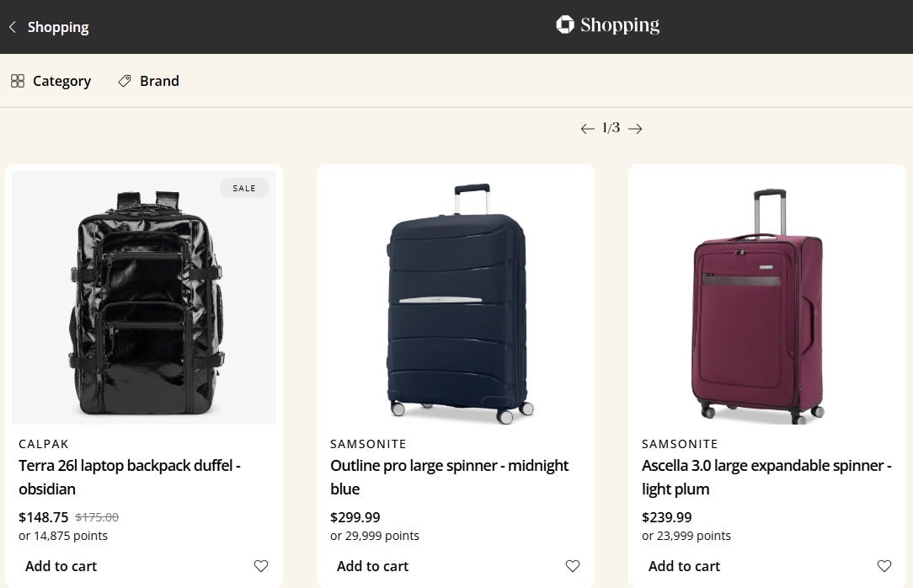Favorite the Samsonite Outline pro large spinner
Image resolution: width=913 pixels, height=588 pixels.
click(x=573, y=566)
